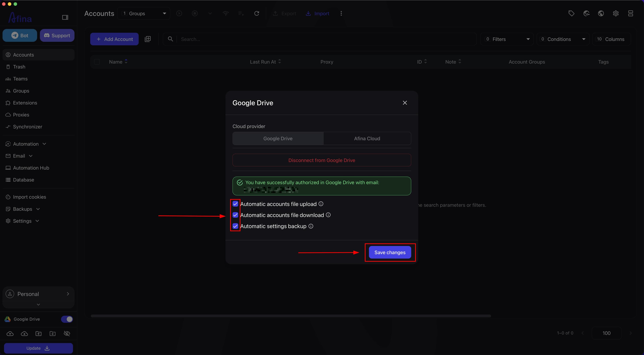
Task: Open Trash in the sidebar
Action: coord(39,67)
